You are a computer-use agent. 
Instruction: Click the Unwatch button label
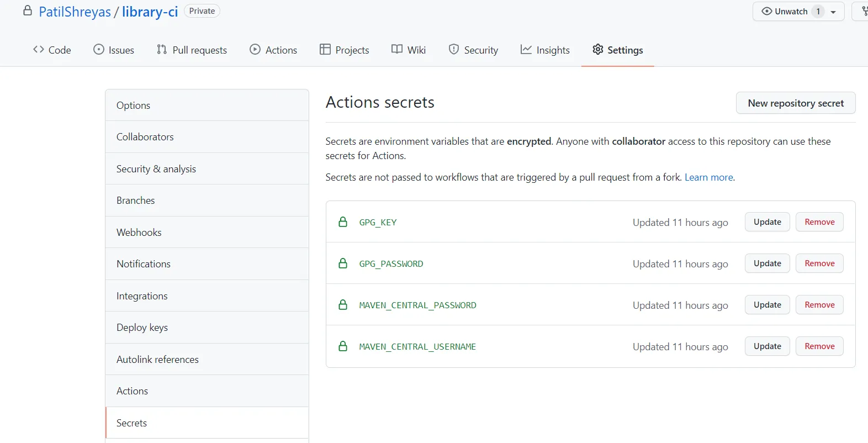(x=791, y=11)
